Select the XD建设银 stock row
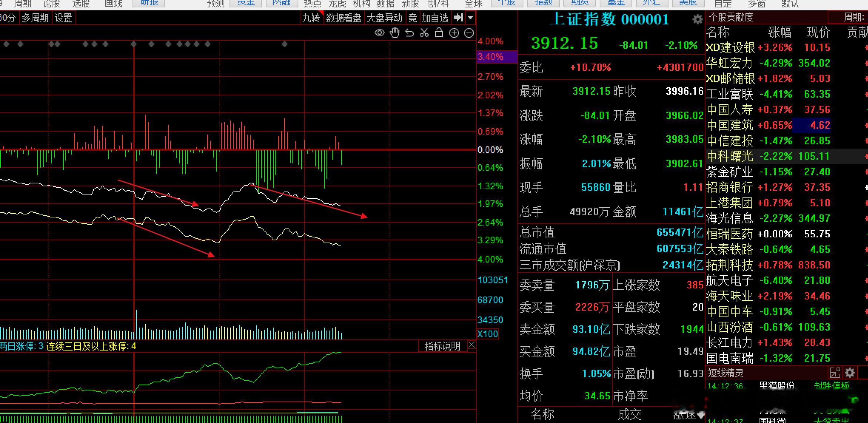 coord(787,47)
